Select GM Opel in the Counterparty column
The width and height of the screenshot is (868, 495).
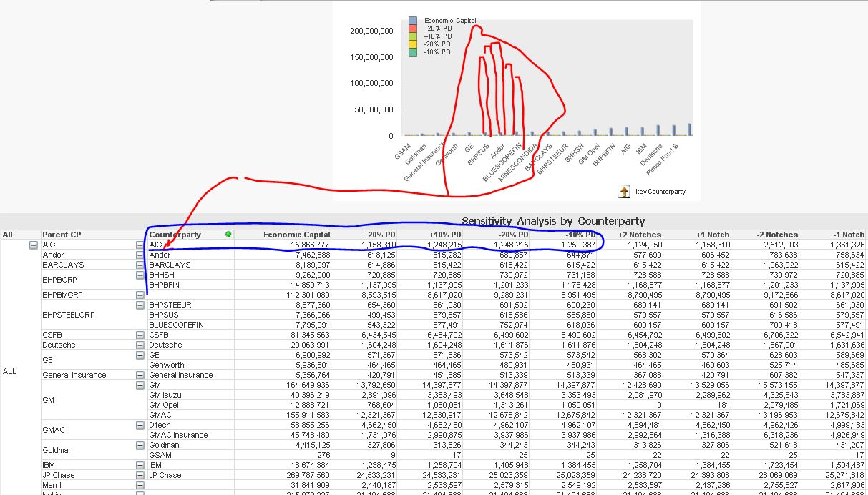[x=165, y=405]
